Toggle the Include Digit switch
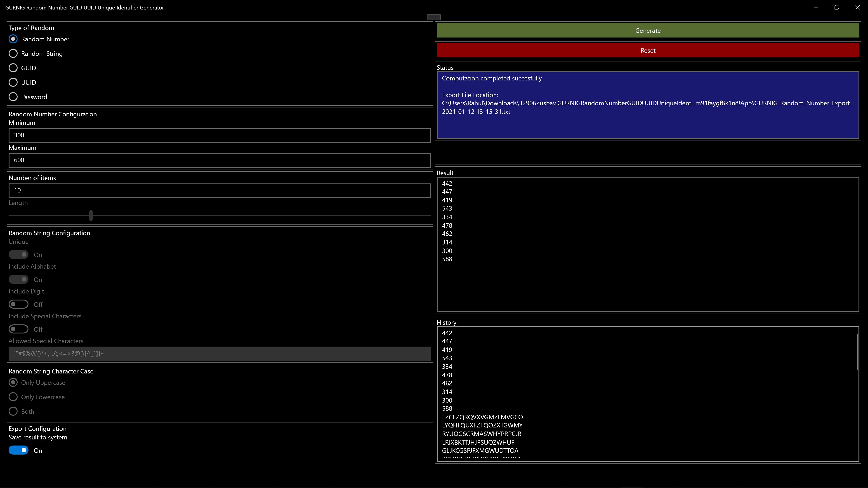 [19, 305]
